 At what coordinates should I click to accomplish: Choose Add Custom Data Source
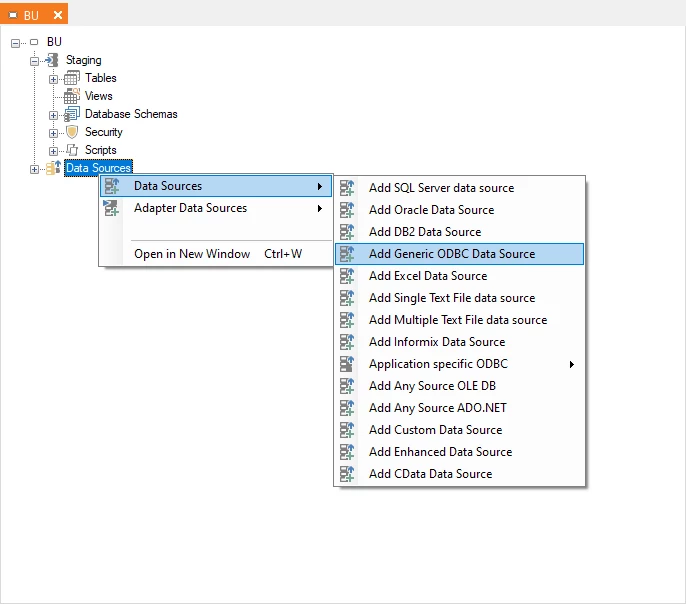(x=459, y=430)
